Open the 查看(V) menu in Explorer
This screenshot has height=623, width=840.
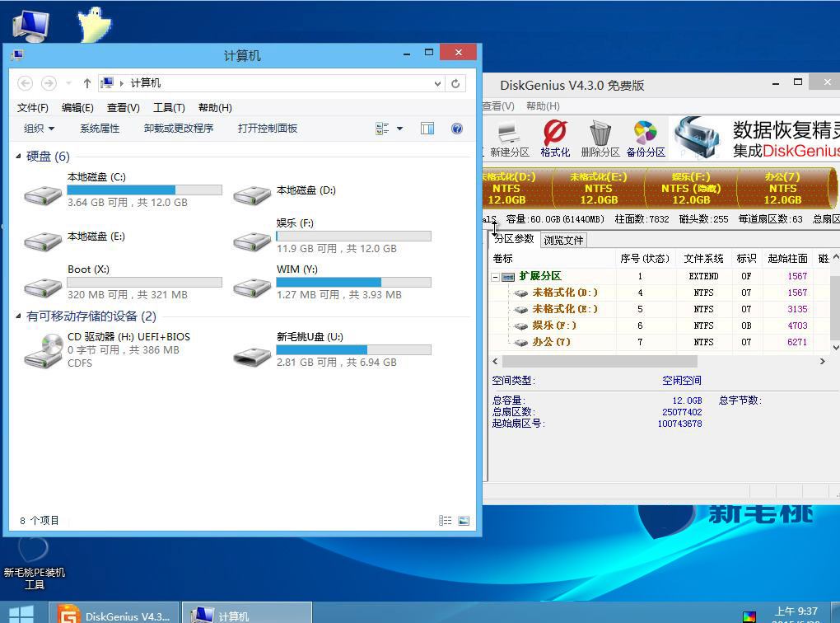point(124,108)
